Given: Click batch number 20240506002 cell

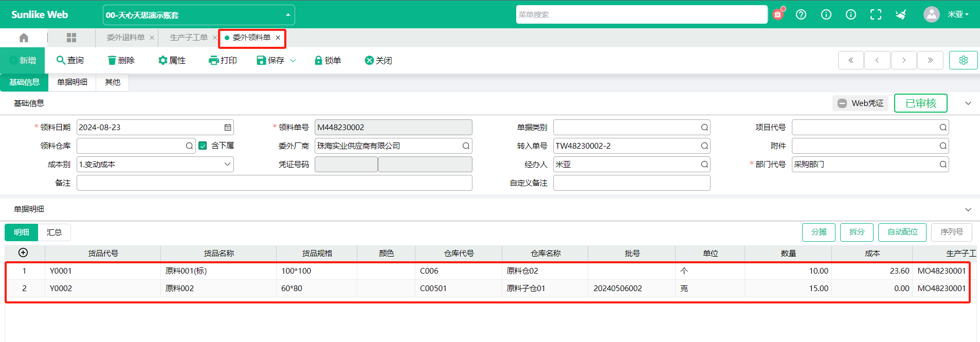Looking at the screenshot, I should (x=631, y=289).
